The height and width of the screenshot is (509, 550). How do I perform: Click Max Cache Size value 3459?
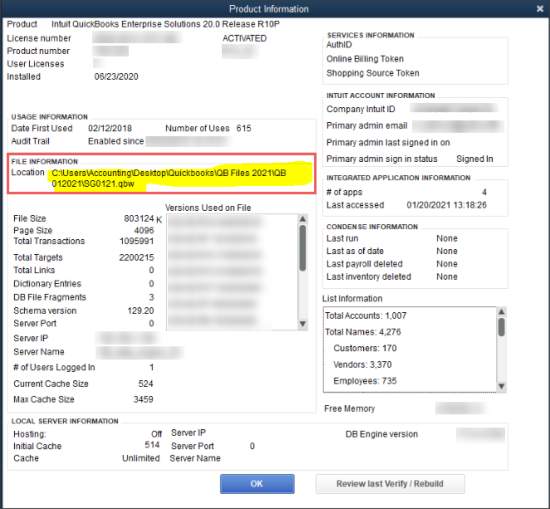click(143, 400)
